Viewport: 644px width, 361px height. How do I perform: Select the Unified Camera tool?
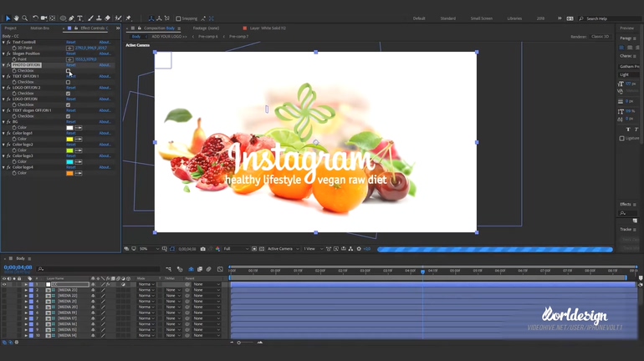[x=43, y=18]
